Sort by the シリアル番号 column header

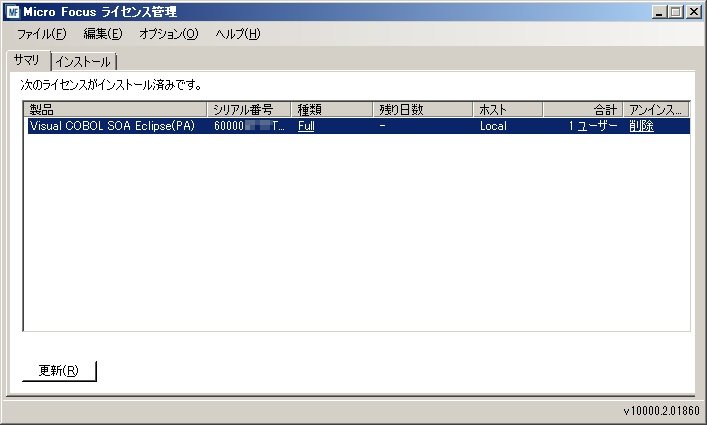[248, 109]
